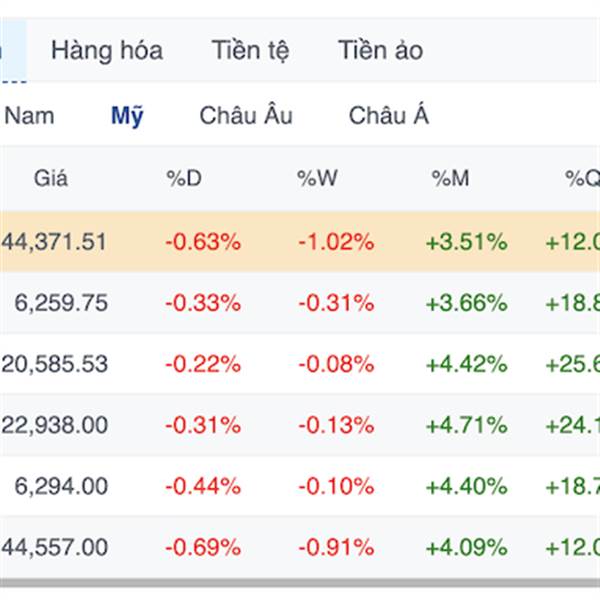Click the 22,938.00 price row

tap(300, 425)
